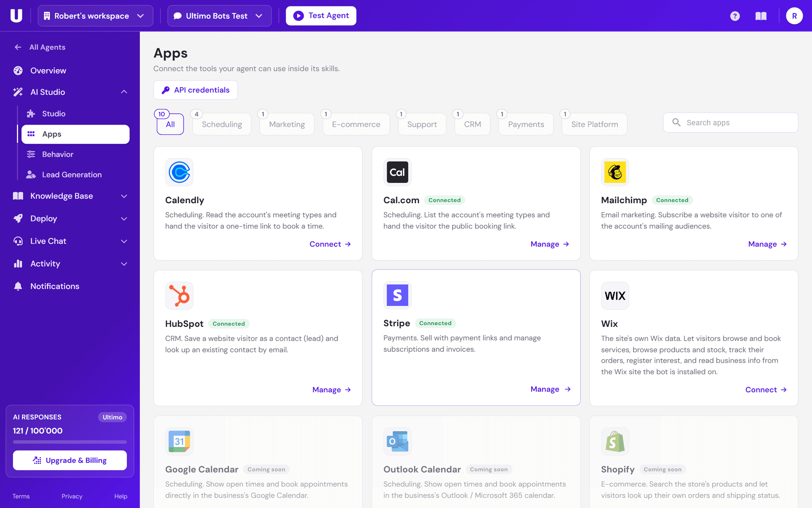Click the Notifications bell icon
The image size is (812, 508).
(x=18, y=286)
